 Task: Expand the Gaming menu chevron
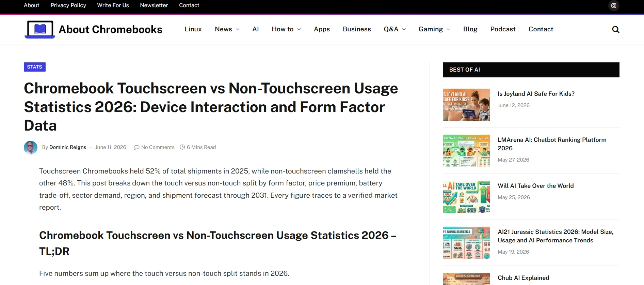[x=449, y=29]
